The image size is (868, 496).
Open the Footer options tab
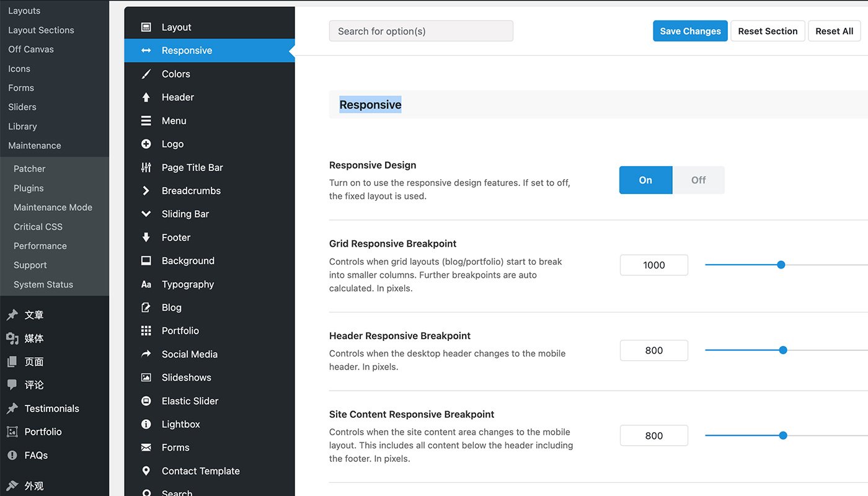176,237
